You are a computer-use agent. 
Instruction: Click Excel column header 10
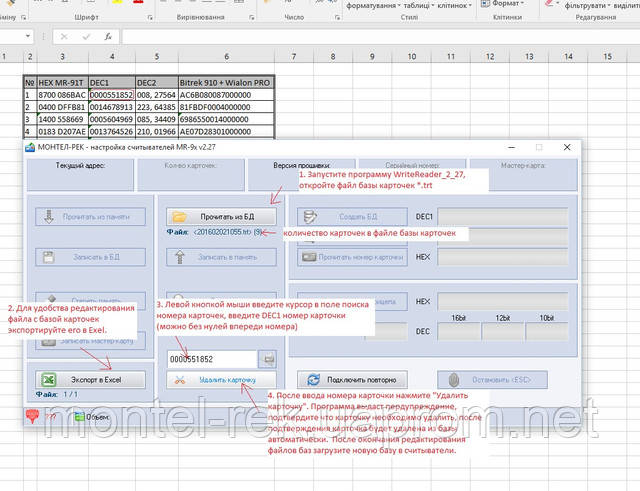411,56
